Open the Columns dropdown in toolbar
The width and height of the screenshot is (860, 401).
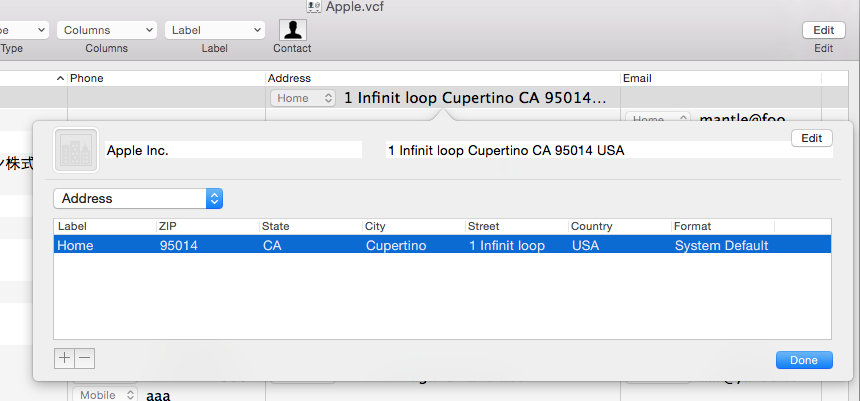[107, 30]
